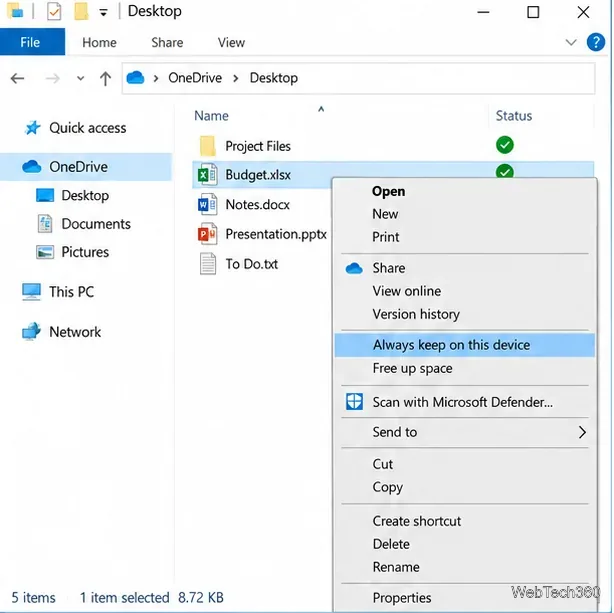Expand the Send to submenu arrow
Screen dimensions: 614x613
click(x=582, y=432)
